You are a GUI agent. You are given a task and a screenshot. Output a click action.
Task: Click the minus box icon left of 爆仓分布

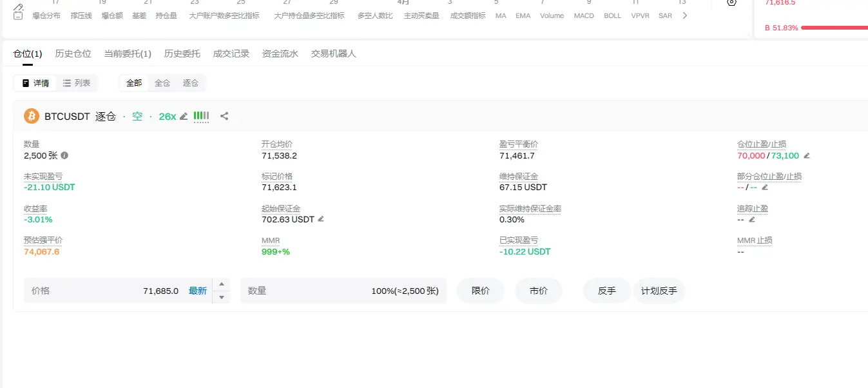tap(18, 15)
